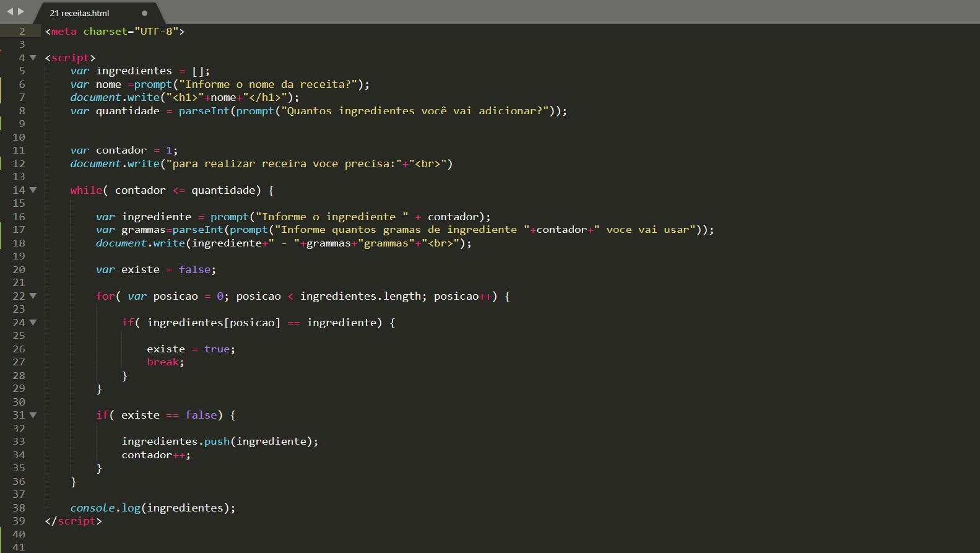The height and width of the screenshot is (553, 980).
Task: Click the previous tab left arrow
Action: click(10, 12)
